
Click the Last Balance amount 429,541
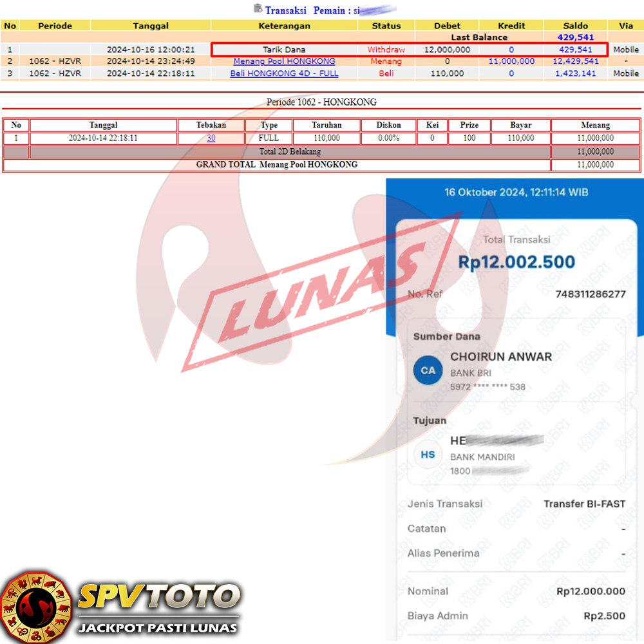pos(575,37)
